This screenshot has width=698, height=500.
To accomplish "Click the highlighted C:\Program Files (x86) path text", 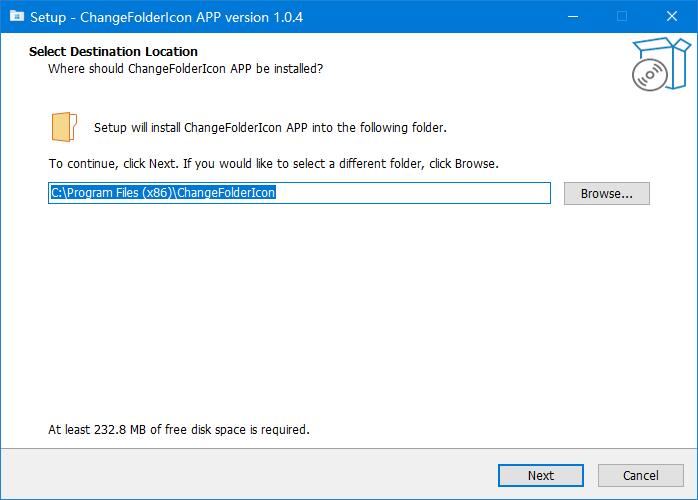I will [x=163, y=193].
